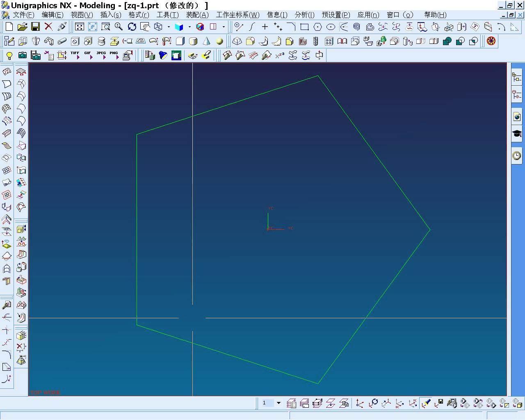
Task: Click the Save WCS icon
Action: click(438, 403)
